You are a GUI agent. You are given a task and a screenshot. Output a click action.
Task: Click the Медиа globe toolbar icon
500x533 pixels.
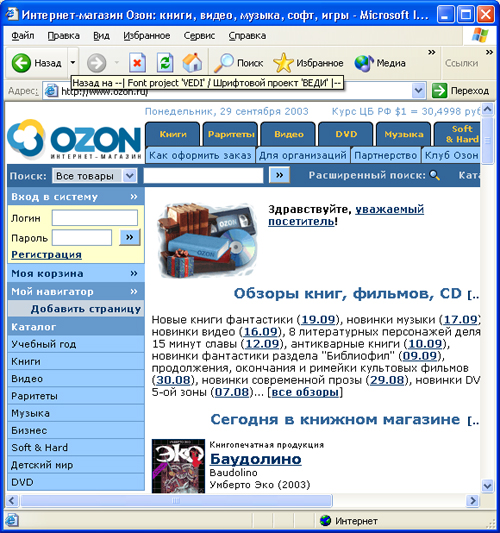pos(363,63)
